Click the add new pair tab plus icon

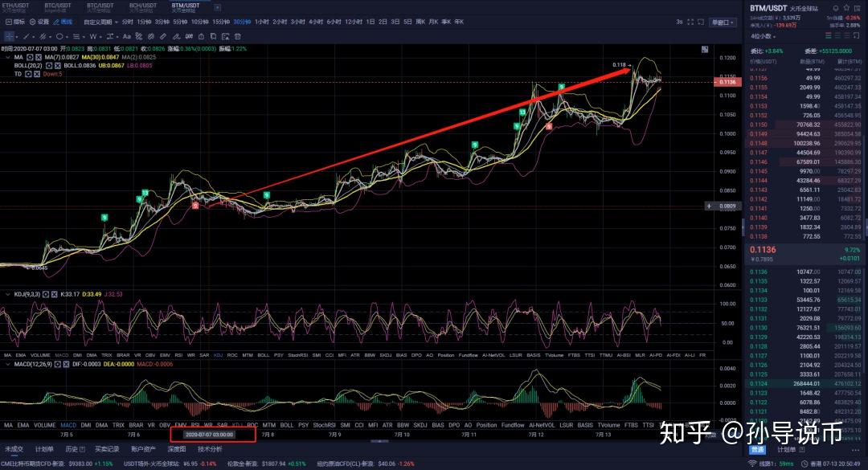click(x=218, y=7)
